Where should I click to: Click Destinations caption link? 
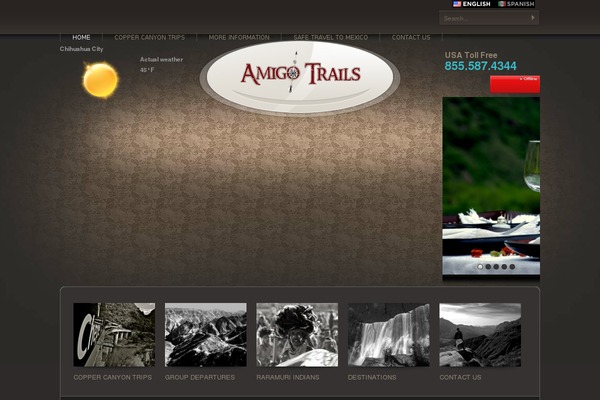coord(372,377)
